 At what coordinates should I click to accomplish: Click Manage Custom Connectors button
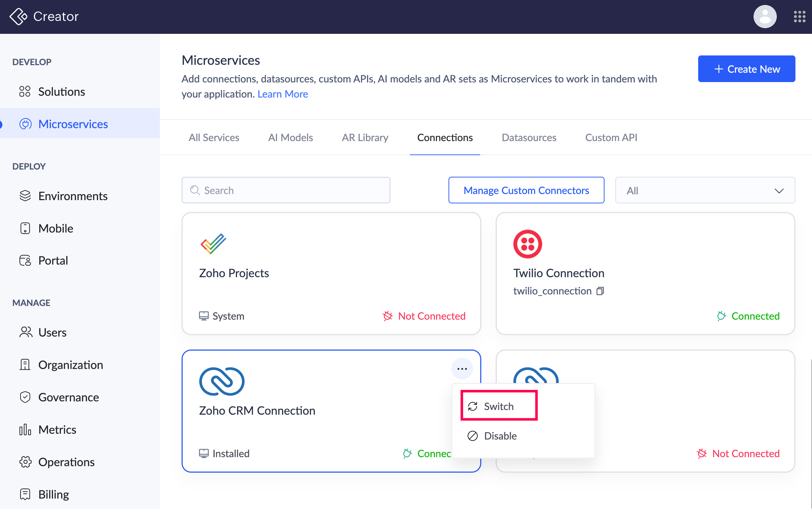526,190
